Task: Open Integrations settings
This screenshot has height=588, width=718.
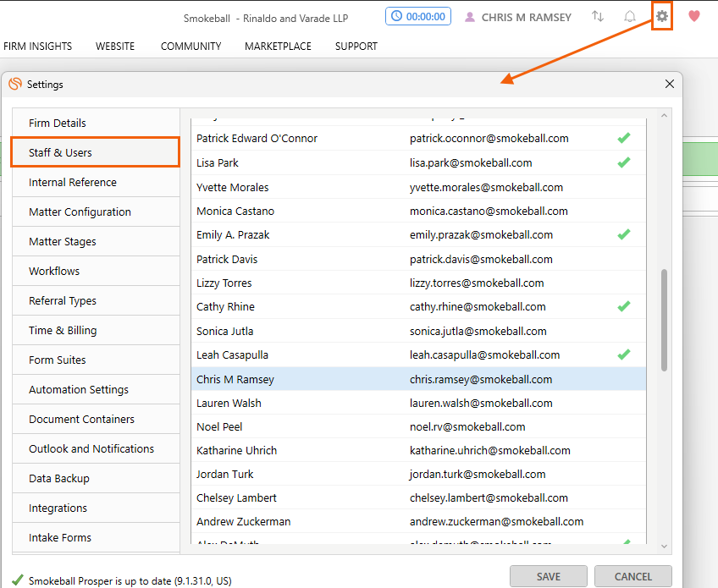Action: [x=96, y=508]
